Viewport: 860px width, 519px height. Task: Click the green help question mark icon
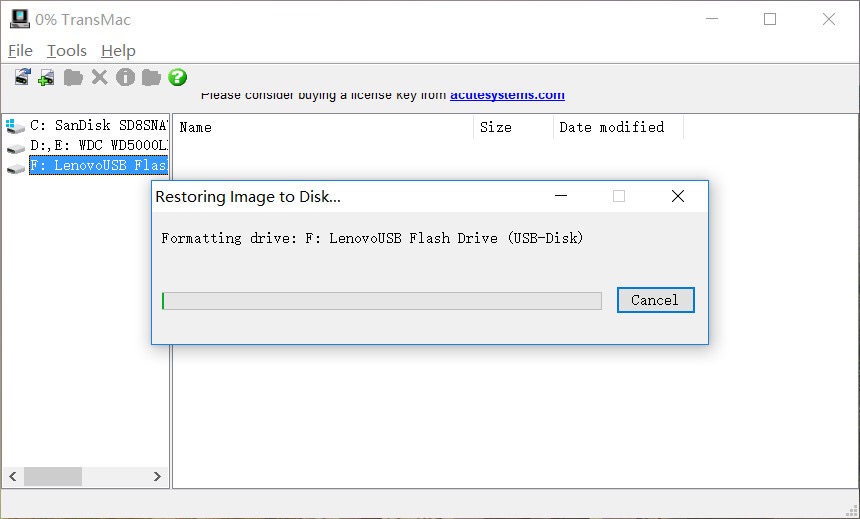pyautogui.click(x=178, y=77)
